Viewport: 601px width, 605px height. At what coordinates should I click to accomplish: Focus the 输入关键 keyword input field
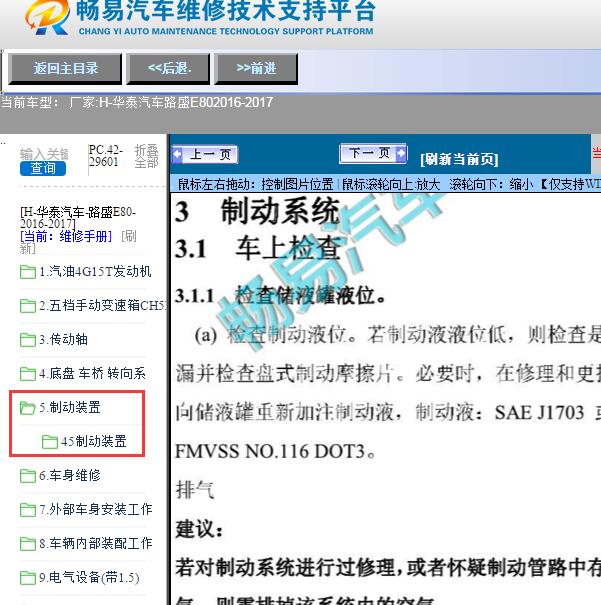(44, 154)
